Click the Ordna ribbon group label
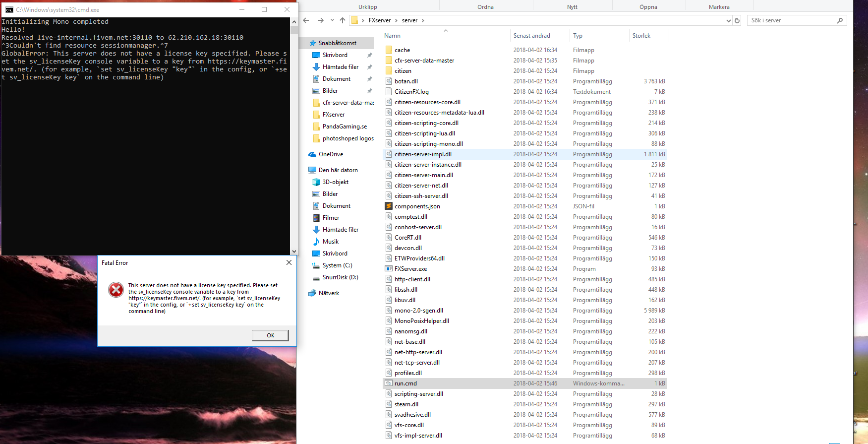868x444 pixels. [x=485, y=7]
